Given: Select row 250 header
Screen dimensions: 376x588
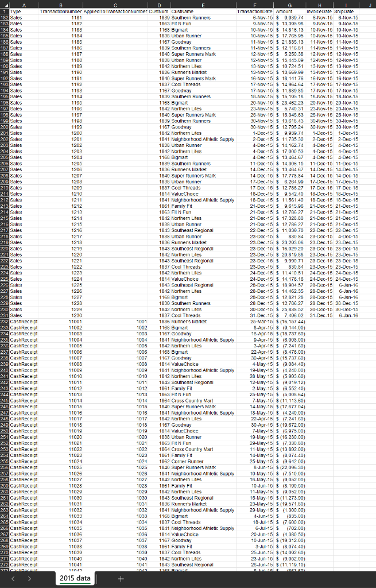Looking at the screenshot, I should pos(5,431).
